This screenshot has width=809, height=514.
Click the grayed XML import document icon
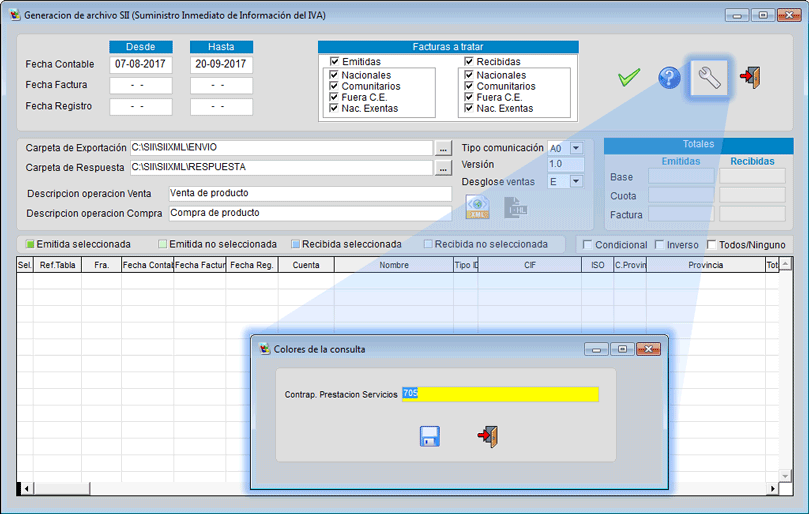pyautogui.click(x=515, y=207)
